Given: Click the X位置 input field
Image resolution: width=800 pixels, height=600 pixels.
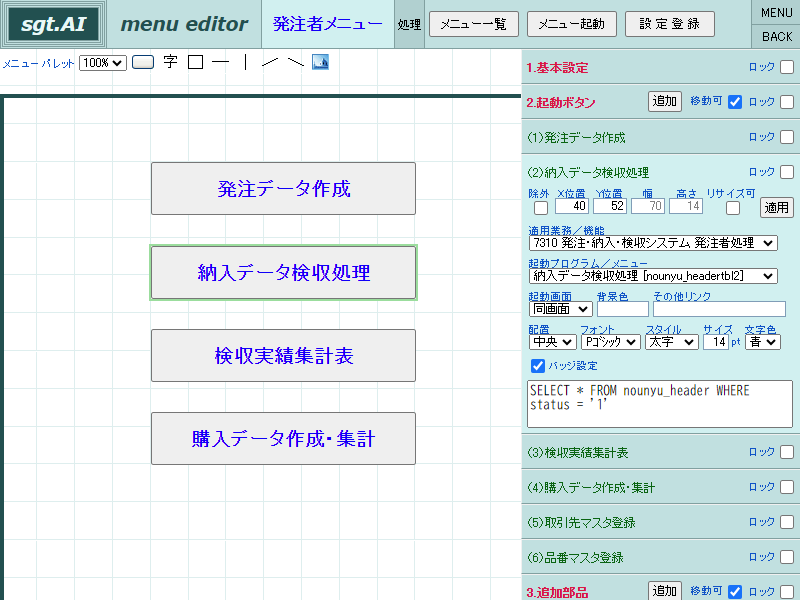Looking at the screenshot, I should pos(571,206).
